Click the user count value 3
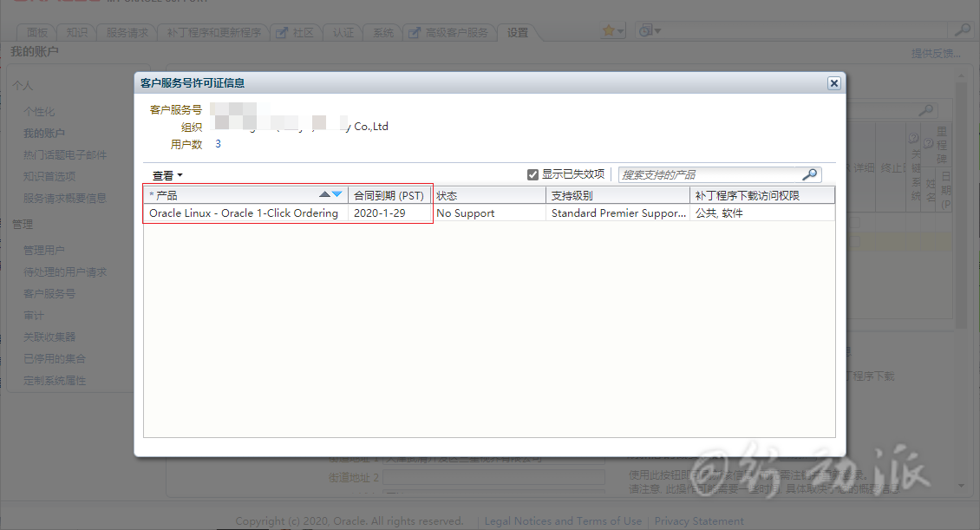980x530 pixels. [219, 144]
